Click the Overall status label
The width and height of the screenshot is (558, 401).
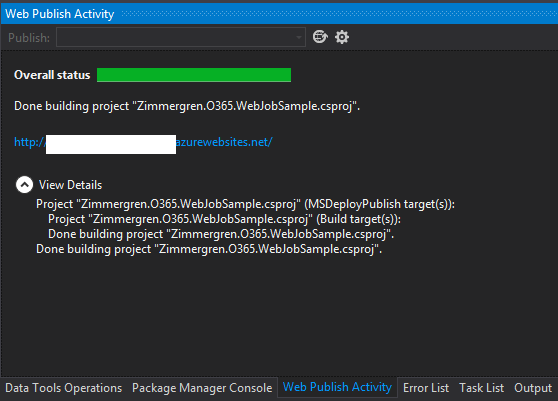[52, 75]
